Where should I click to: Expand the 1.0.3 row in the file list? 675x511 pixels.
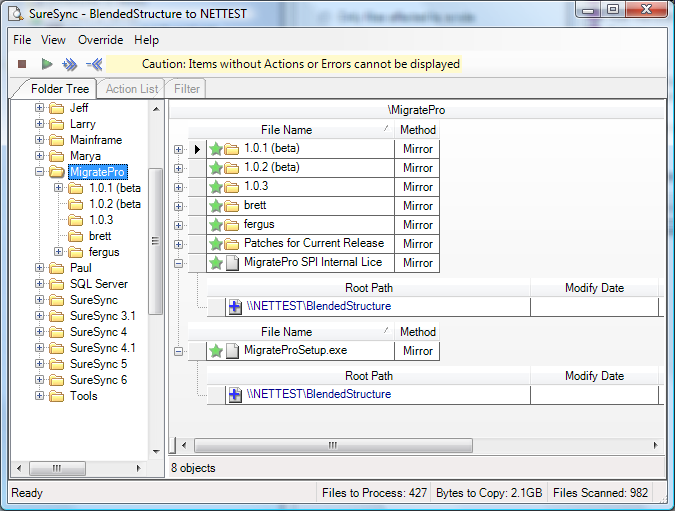[x=179, y=187]
